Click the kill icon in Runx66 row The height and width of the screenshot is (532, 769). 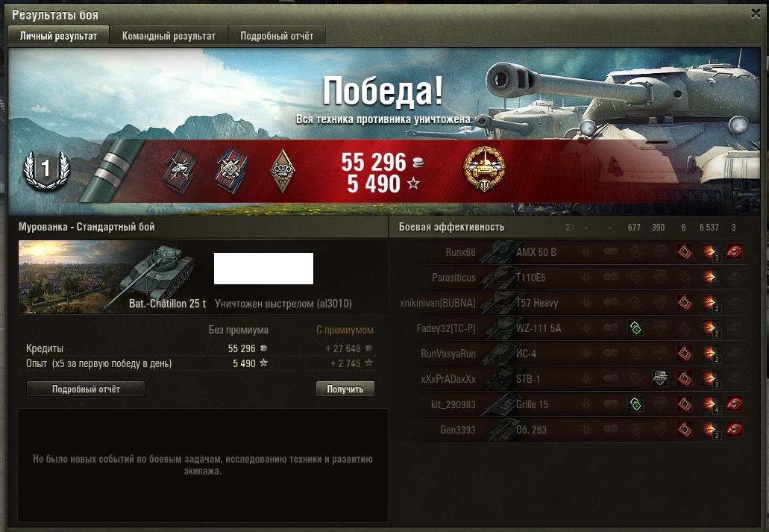(x=734, y=251)
